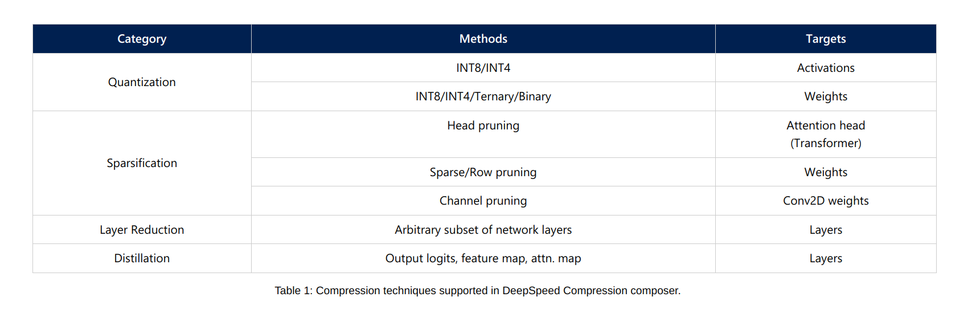
Task: Click Arbitrary subset of network layers cell
Action: (483, 230)
